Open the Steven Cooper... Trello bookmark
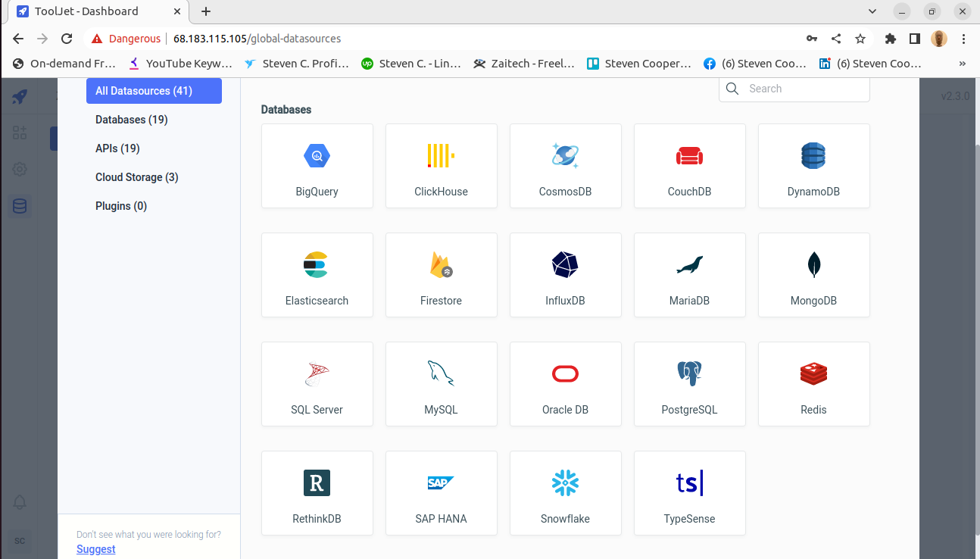This screenshot has height=559, width=980. (640, 64)
